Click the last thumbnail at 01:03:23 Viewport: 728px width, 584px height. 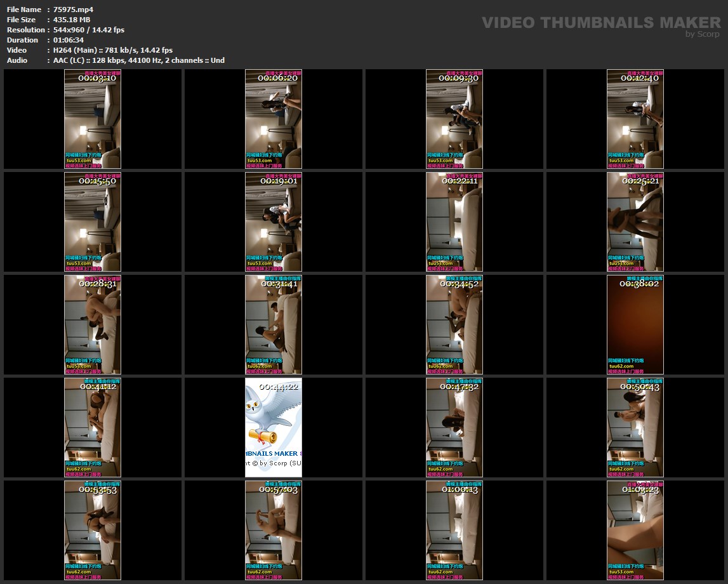pyautogui.click(x=635, y=530)
